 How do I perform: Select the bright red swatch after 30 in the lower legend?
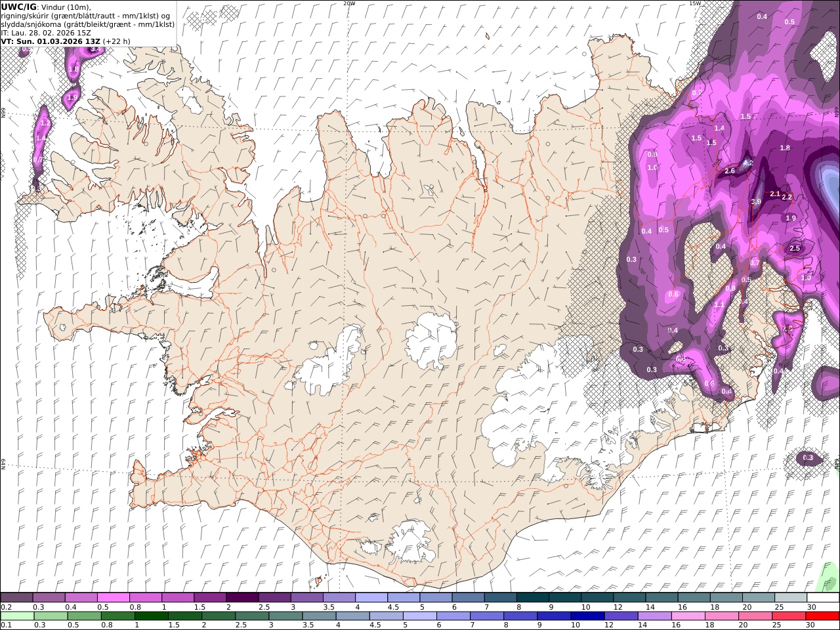coord(822,616)
